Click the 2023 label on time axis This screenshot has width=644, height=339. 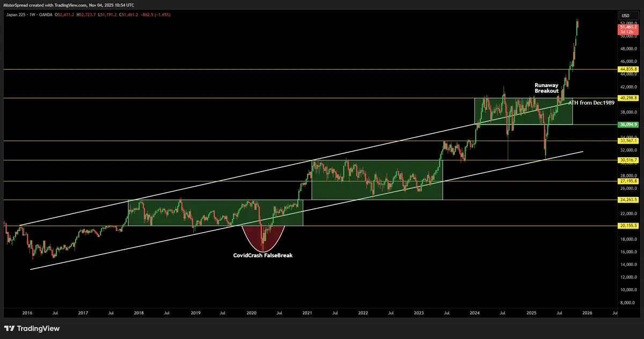[419, 312]
